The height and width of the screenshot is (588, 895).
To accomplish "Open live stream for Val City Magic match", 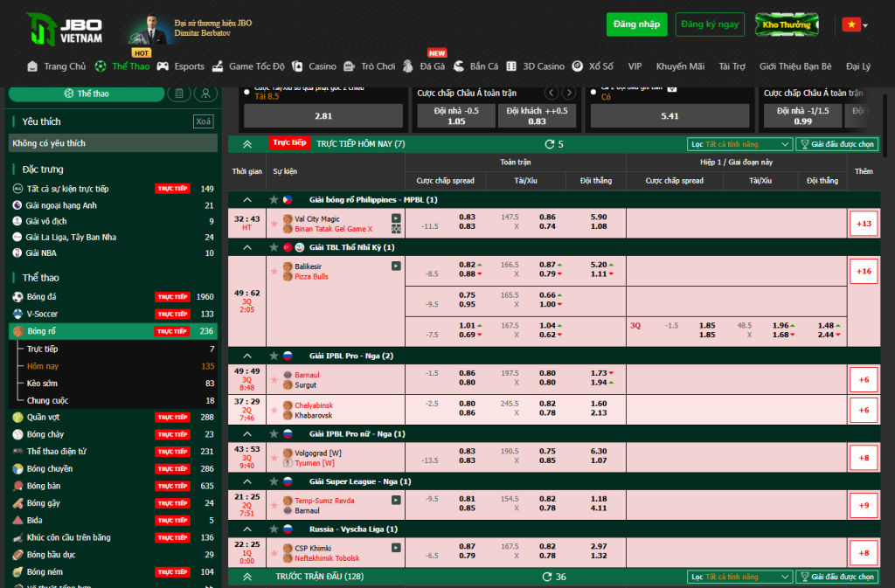I will 396,218.
